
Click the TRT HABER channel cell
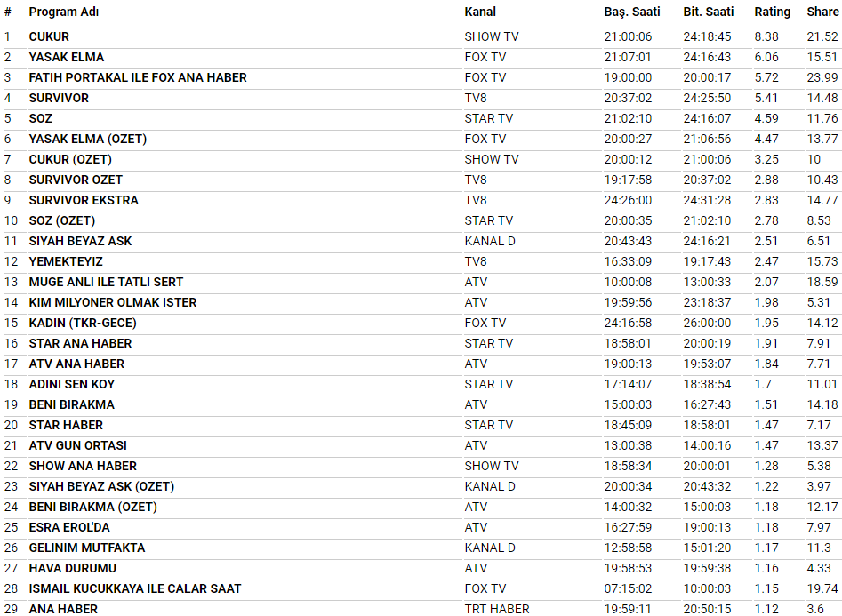[497, 609]
